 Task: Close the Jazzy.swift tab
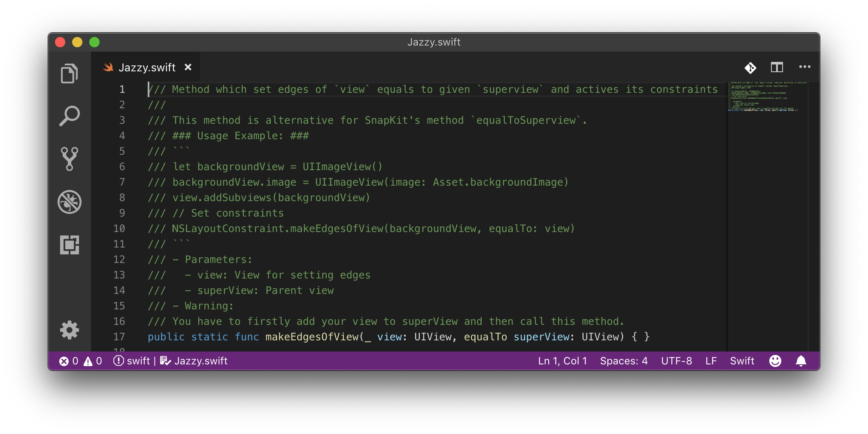pyautogui.click(x=188, y=67)
